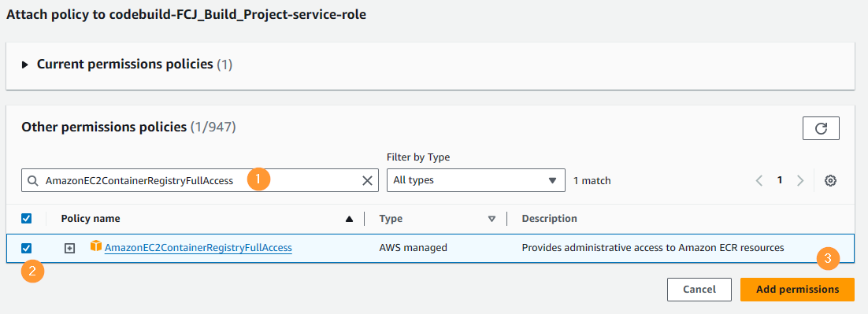Click page number 1 in pagination

pos(780,180)
